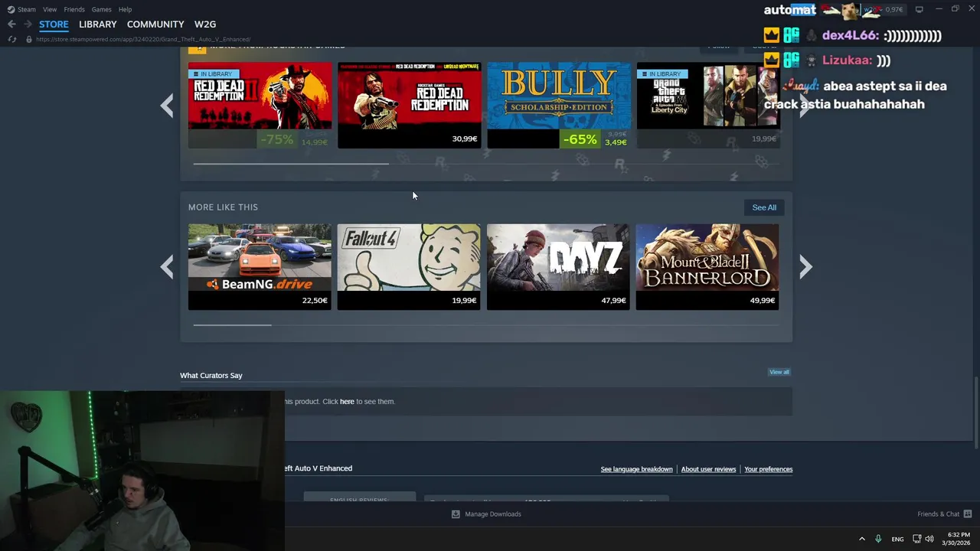
Task: Click the 47,99€ price on DayZ
Action: (x=614, y=301)
